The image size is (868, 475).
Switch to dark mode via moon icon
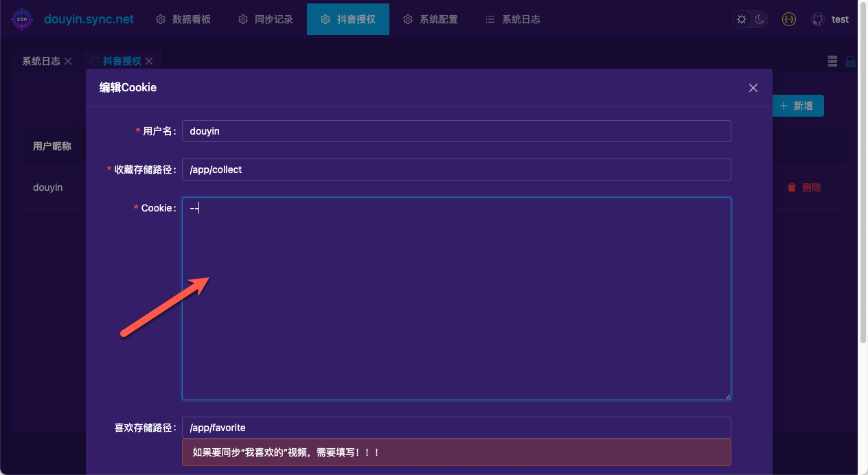pos(759,19)
